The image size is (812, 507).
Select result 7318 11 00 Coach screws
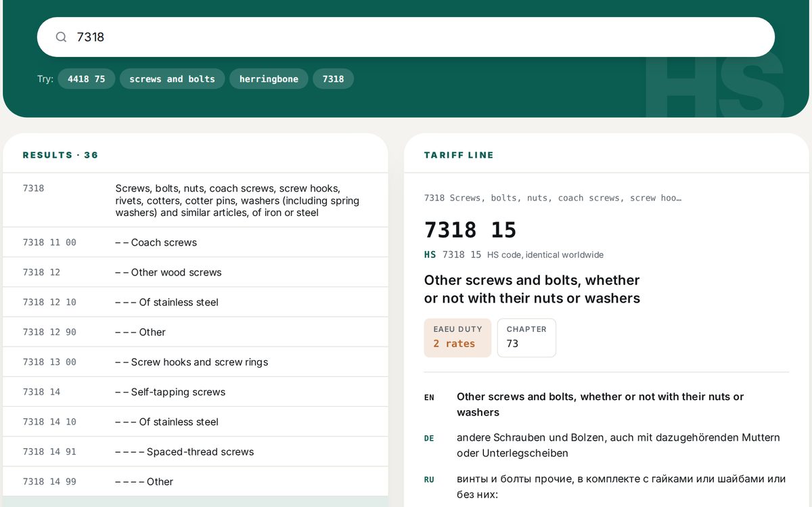pos(196,242)
